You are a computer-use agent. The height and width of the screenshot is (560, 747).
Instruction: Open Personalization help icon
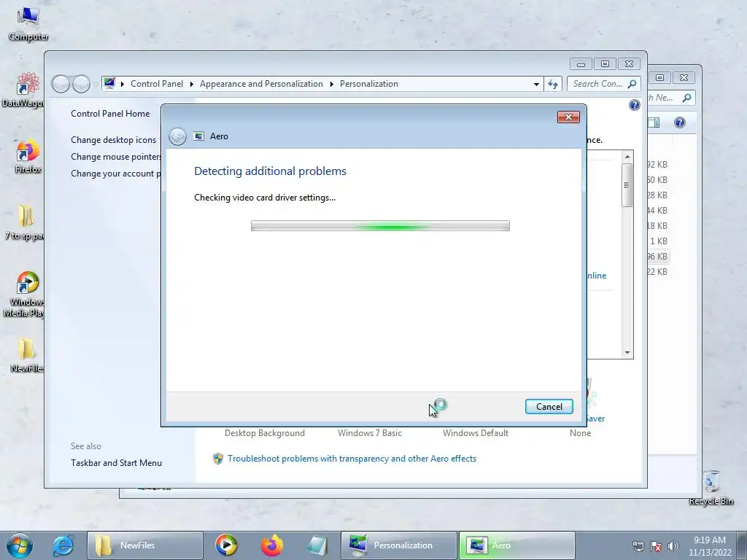point(634,105)
